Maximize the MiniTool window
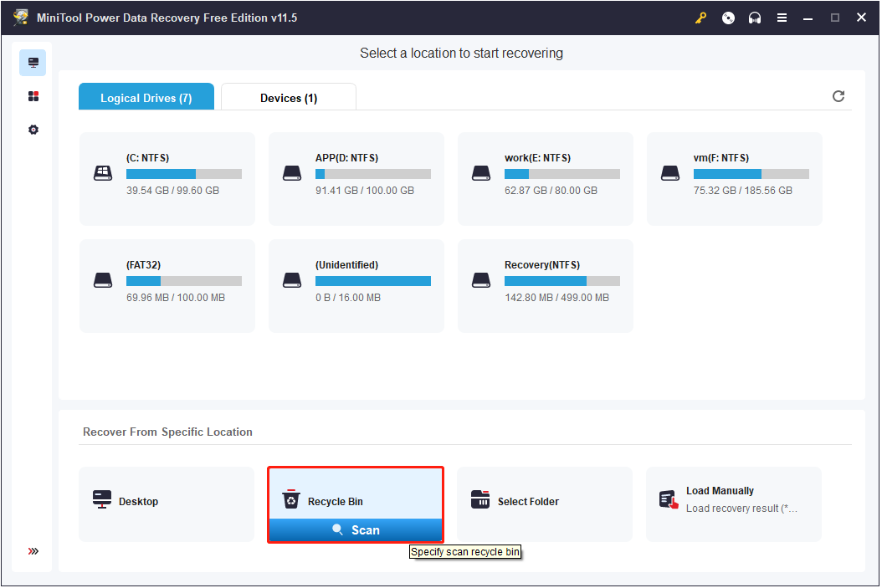This screenshot has width=882, height=588. [835, 18]
